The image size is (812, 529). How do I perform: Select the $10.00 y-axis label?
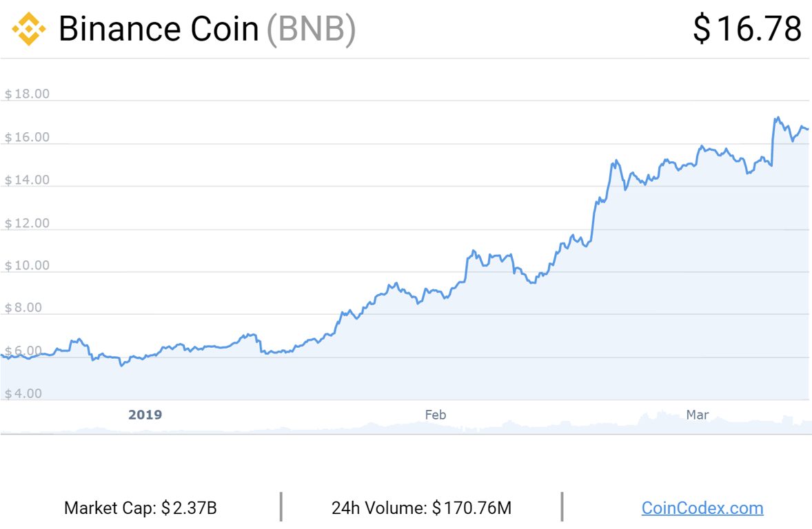pyautogui.click(x=28, y=266)
